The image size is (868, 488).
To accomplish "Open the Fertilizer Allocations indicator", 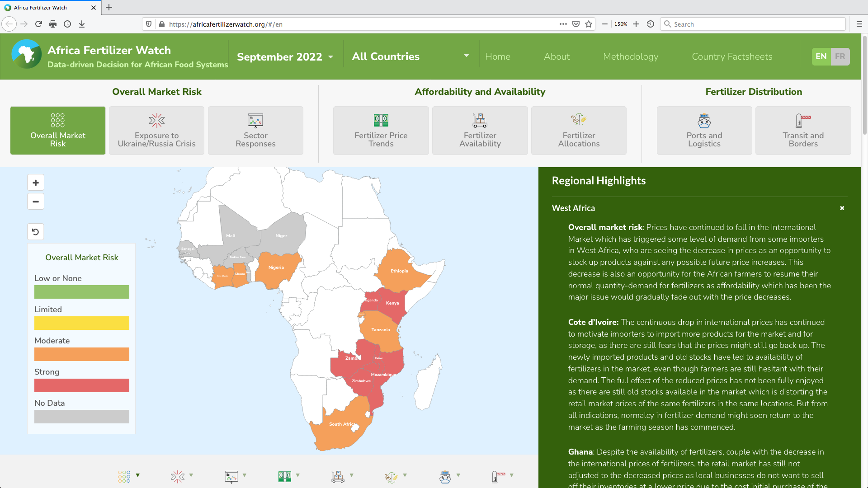I will click(579, 131).
